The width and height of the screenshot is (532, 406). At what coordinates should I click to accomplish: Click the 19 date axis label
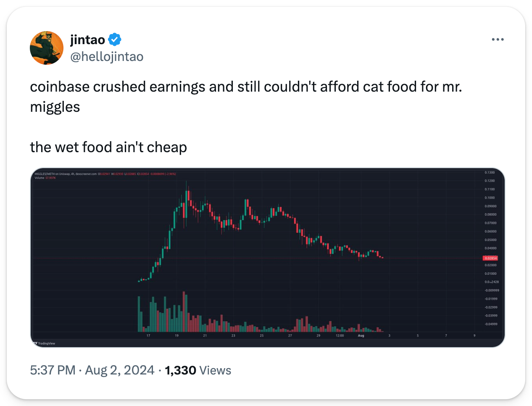(x=176, y=335)
